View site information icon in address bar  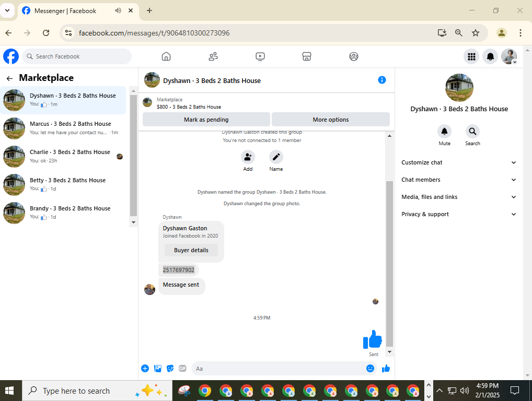(68, 33)
